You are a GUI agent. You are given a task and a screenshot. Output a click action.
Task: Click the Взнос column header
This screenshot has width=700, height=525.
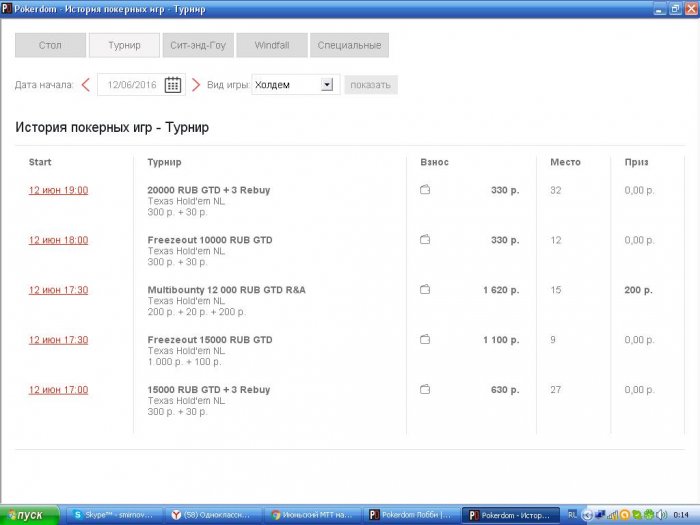point(434,162)
